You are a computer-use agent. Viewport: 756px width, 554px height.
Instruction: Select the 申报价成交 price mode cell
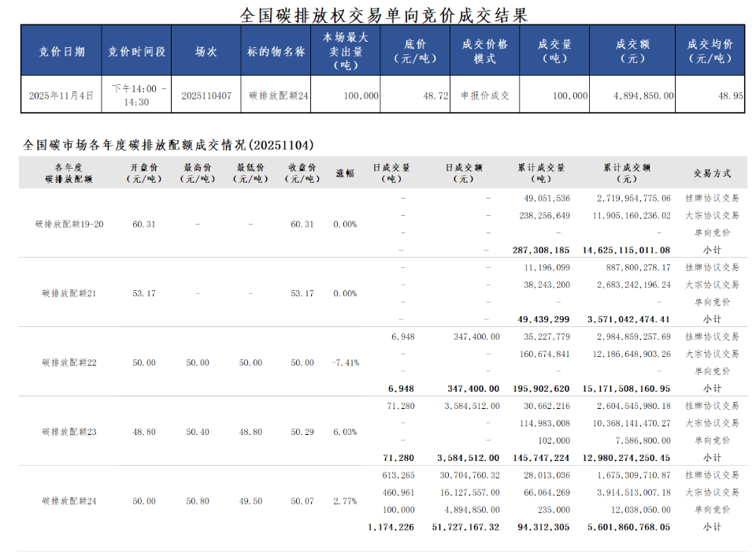(484, 95)
